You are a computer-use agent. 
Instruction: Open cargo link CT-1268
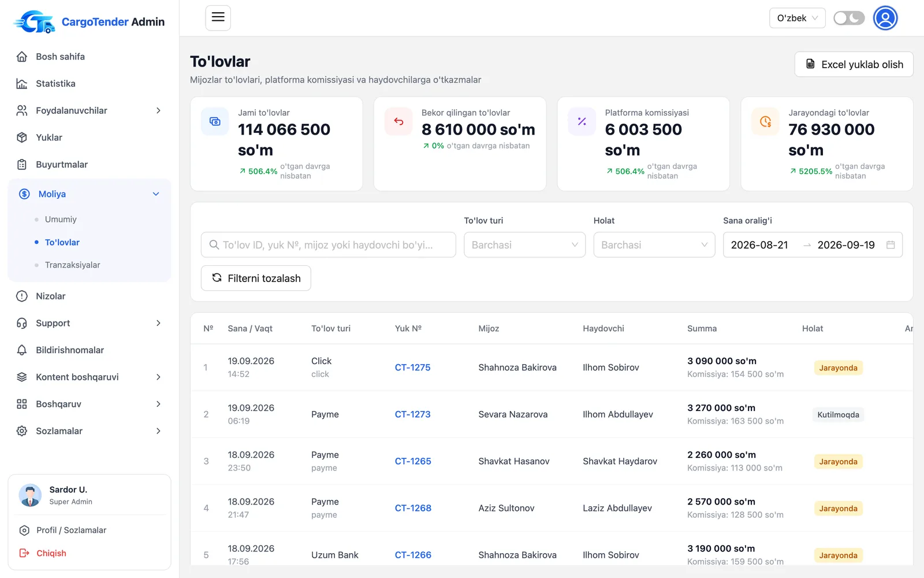[413, 508]
